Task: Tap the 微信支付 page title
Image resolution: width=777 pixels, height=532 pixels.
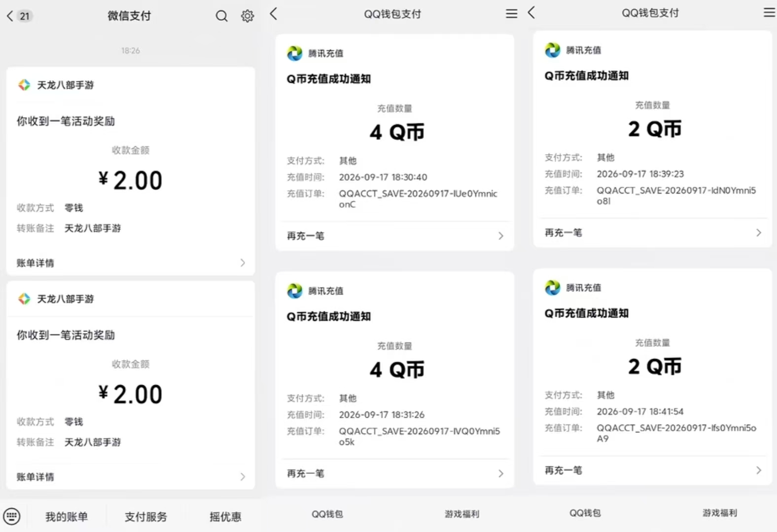Action: 129,16
